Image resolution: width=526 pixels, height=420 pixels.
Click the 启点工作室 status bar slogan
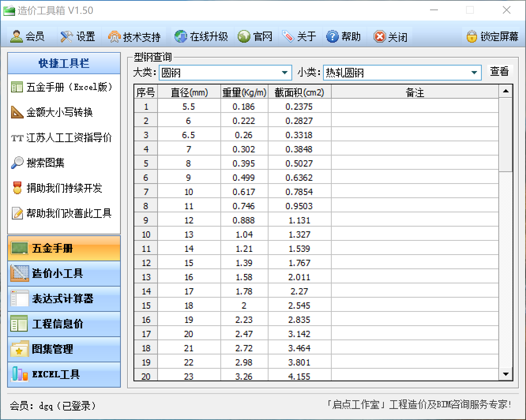[x=419, y=405]
